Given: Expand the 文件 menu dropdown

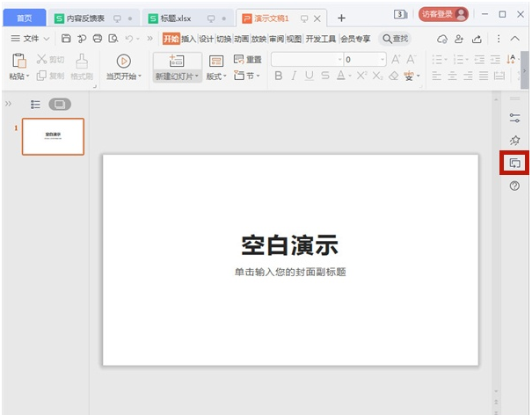Looking at the screenshot, I should pyautogui.click(x=30, y=39).
